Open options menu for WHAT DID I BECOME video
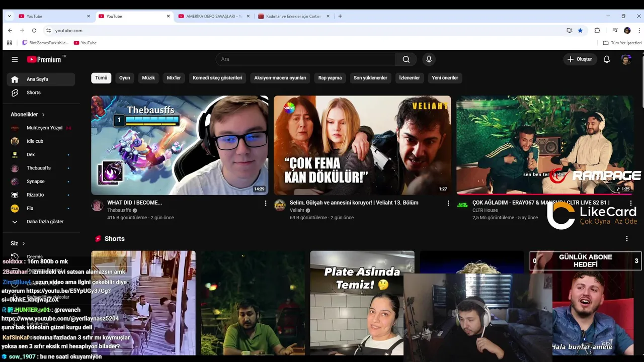 [266, 203]
